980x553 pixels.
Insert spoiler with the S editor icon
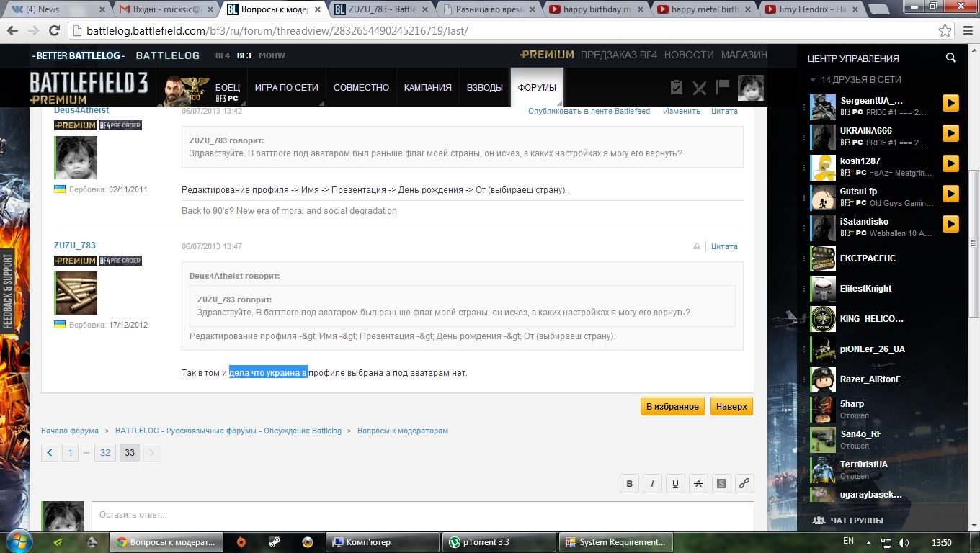point(721,484)
